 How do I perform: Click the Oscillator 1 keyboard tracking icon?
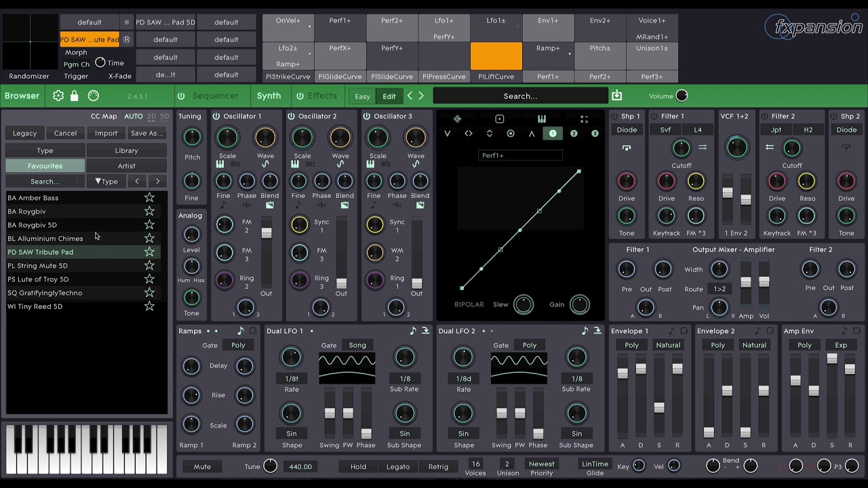(x=220, y=165)
